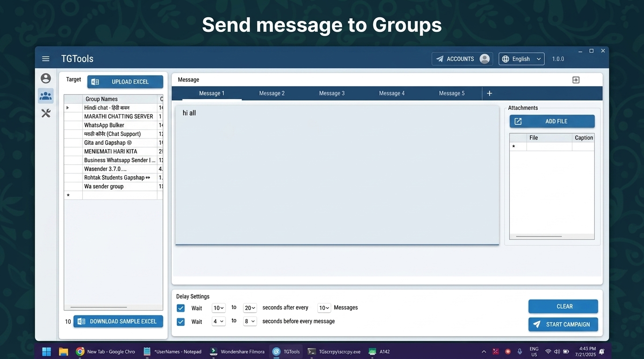Click the expand icon in Message panel header
The image size is (644, 359).
(576, 80)
